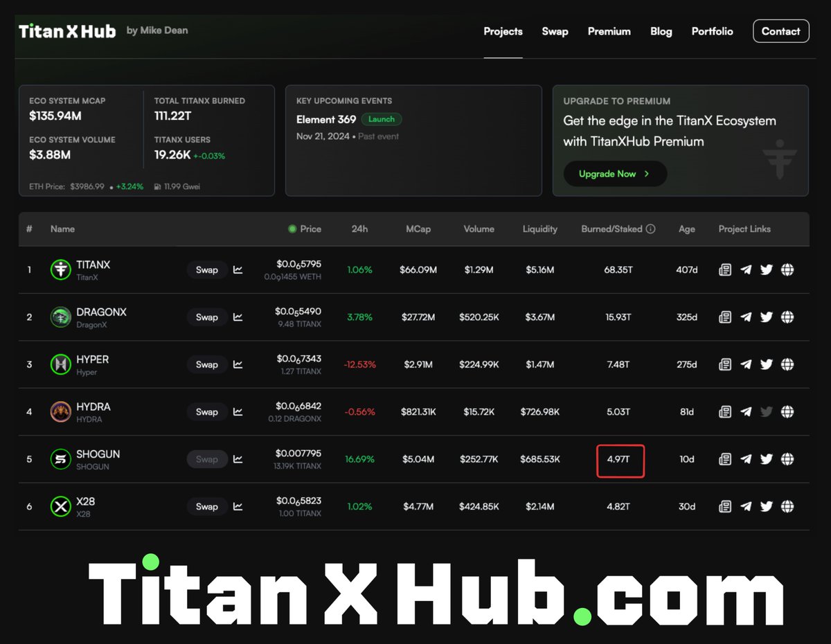This screenshot has height=644, width=831.
Task: Click the SHOGUN token logo
Action: 61,459
